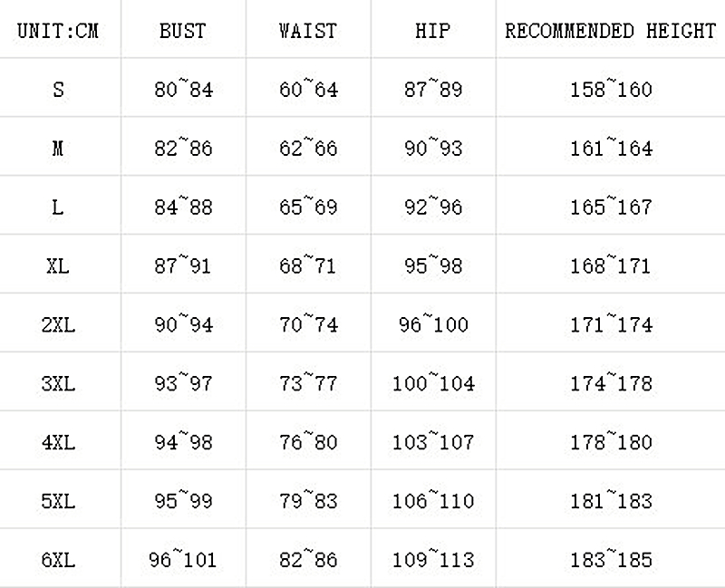Screen dimensions: 725x588
Task: Select the L size row label
Action: (58, 207)
